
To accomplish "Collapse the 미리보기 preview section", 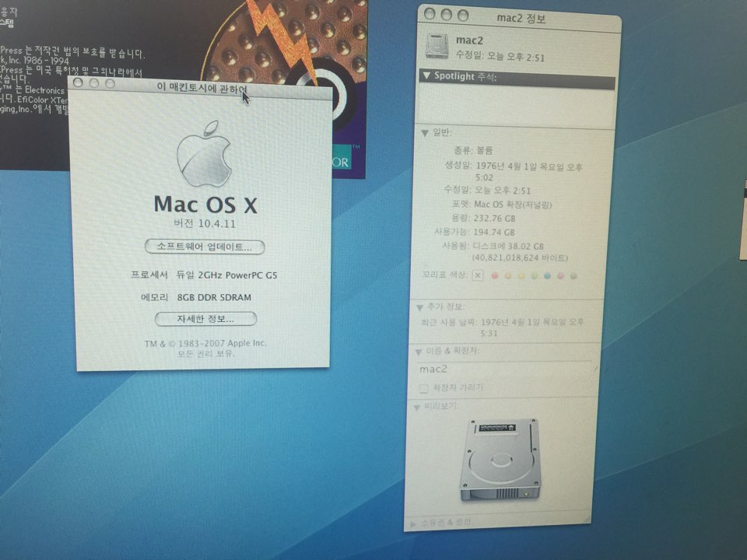I will (418, 407).
